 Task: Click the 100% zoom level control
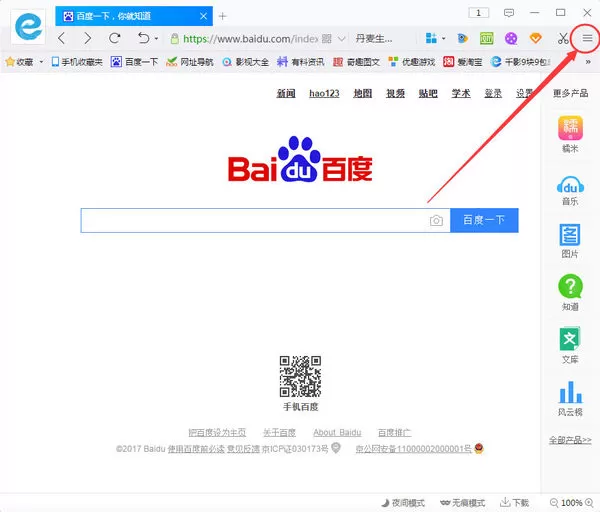pos(571,502)
